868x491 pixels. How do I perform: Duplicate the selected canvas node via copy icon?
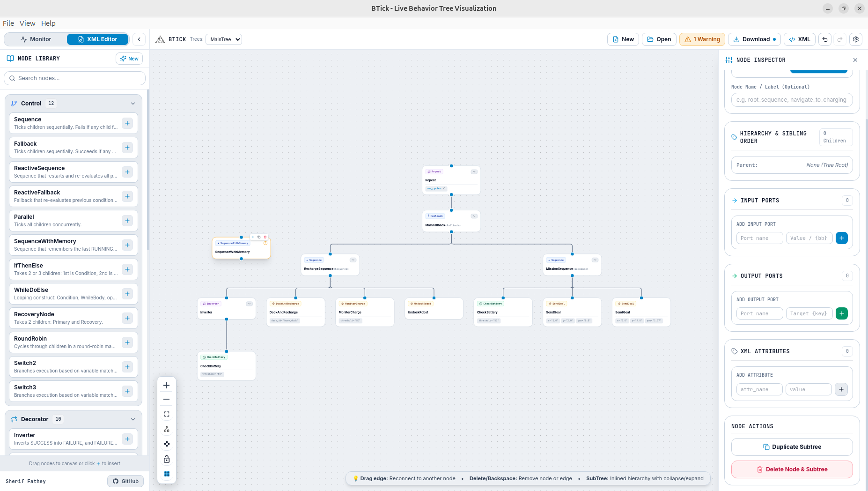click(x=259, y=237)
